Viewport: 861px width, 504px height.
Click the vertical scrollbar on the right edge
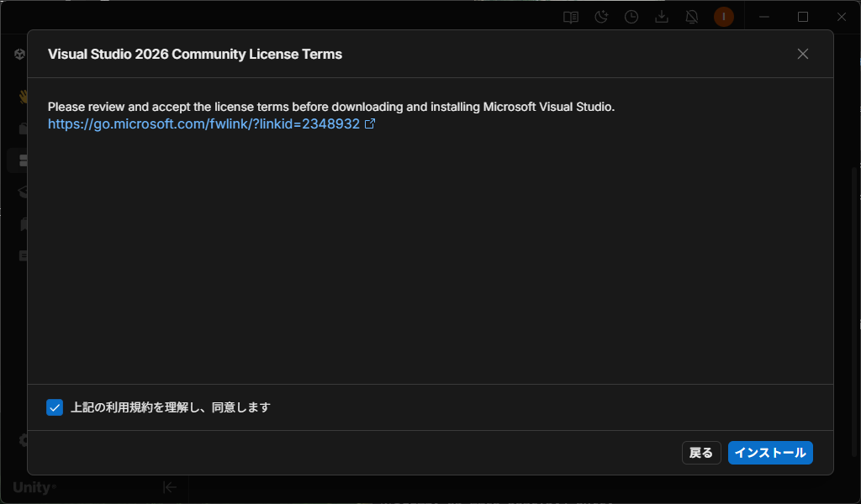[x=855, y=252]
